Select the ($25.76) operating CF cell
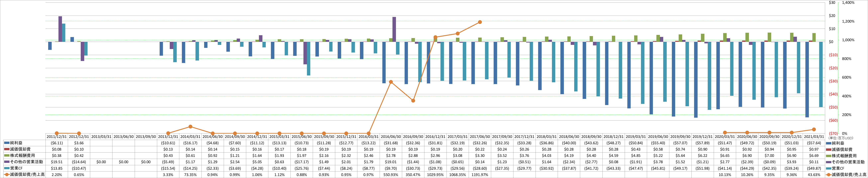This screenshot has width=868, height=178. tap(302, 168)
